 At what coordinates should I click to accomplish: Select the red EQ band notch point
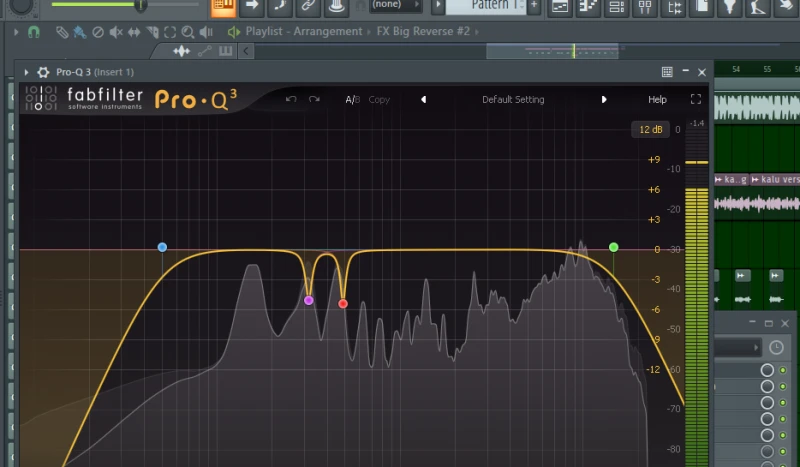click(343, 303)
